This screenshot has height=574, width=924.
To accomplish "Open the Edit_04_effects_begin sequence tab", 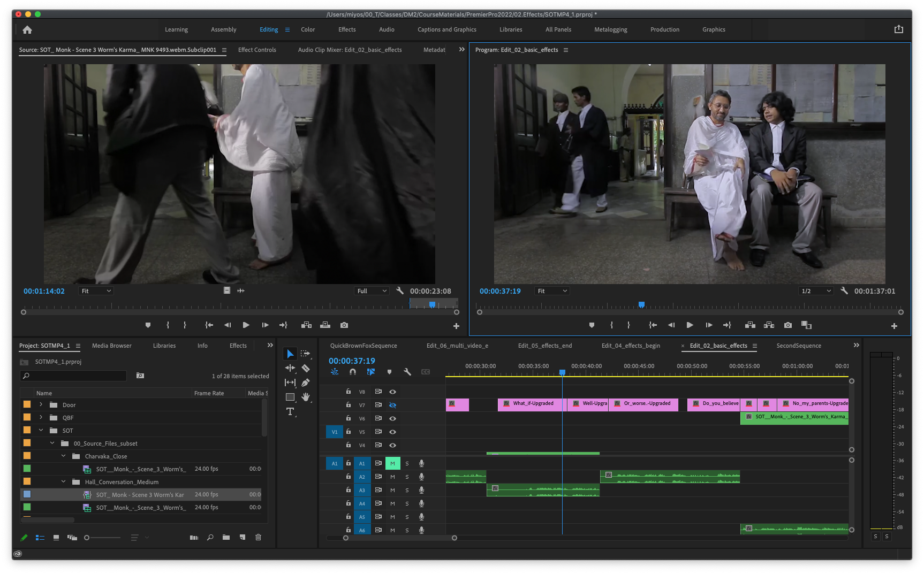I will pos(630,346).
